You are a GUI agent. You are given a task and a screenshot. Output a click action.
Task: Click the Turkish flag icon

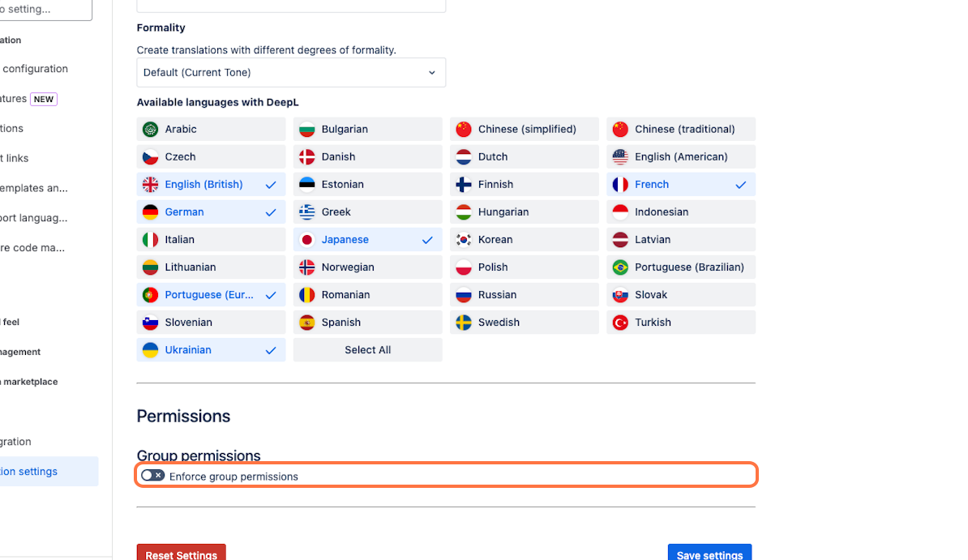click(620, 323)
